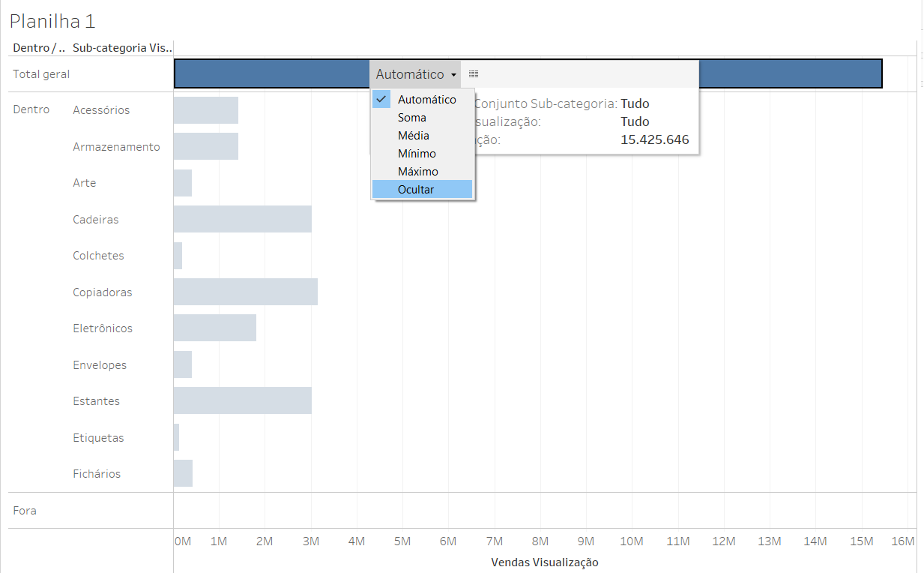Select the Dentro group label
Image resolution: width=924 pixels, height=573 pixels.
pos(31,109)
